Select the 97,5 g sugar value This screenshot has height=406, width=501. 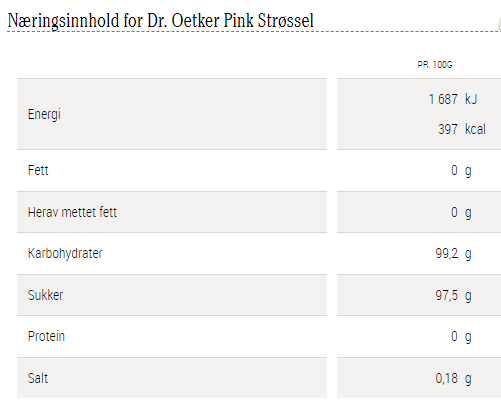pyautogui.click(x=453, y=296)
